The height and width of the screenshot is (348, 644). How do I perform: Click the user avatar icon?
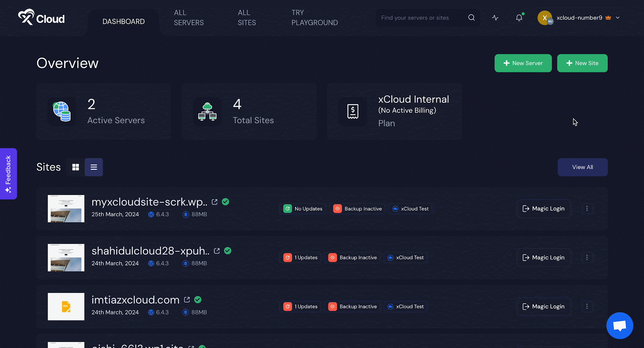coord(545,18)
